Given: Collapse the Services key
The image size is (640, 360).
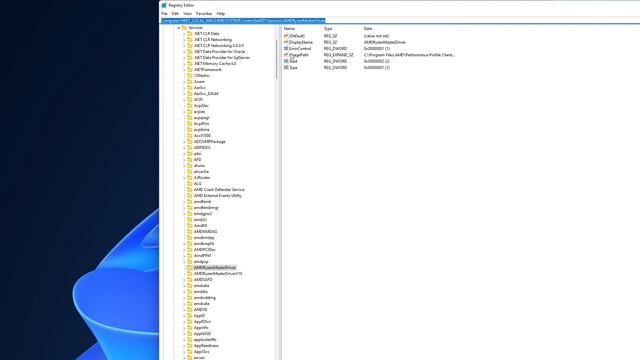Looking at the screenshot, I should point(179,28).
